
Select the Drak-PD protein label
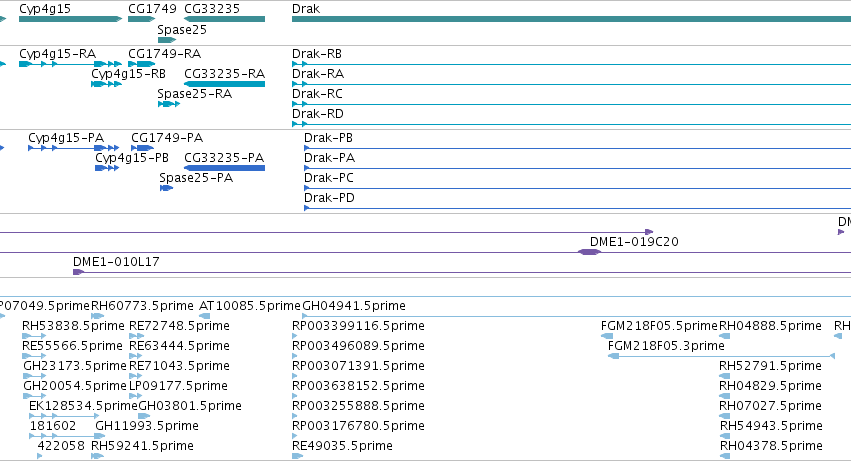point(329,198)
